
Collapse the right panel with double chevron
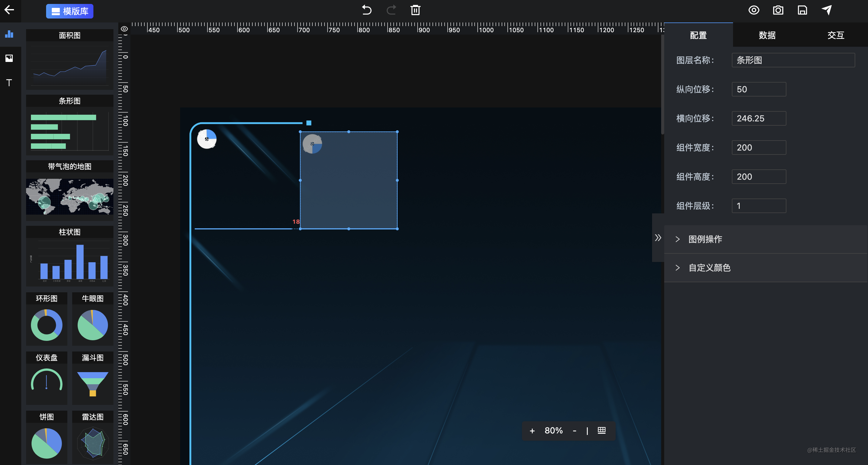tap(658, 238)
